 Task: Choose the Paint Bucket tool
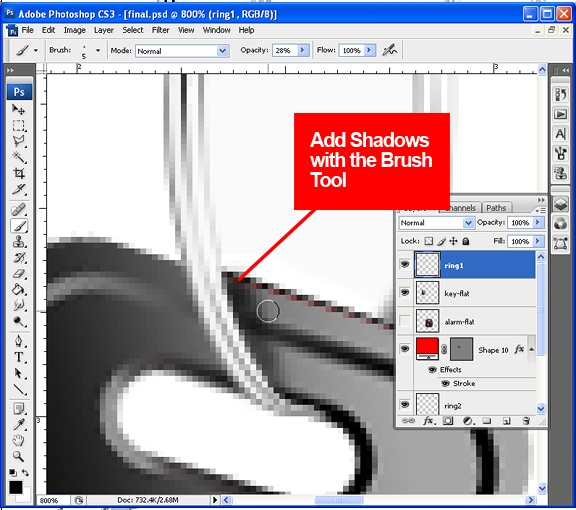(x=19, y=290)
